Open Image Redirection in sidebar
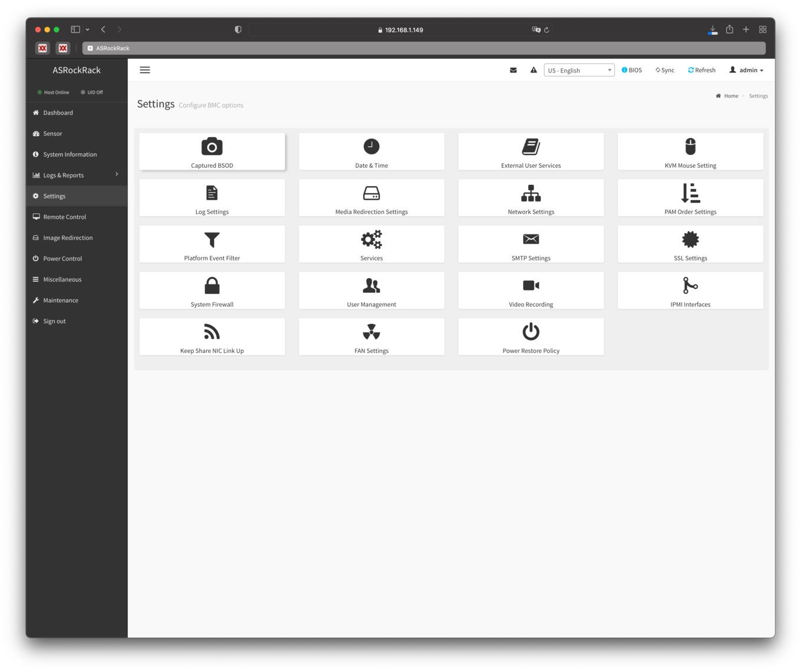Image resolution: width=801 pixels, height=672 pixels. coord(77,238)
